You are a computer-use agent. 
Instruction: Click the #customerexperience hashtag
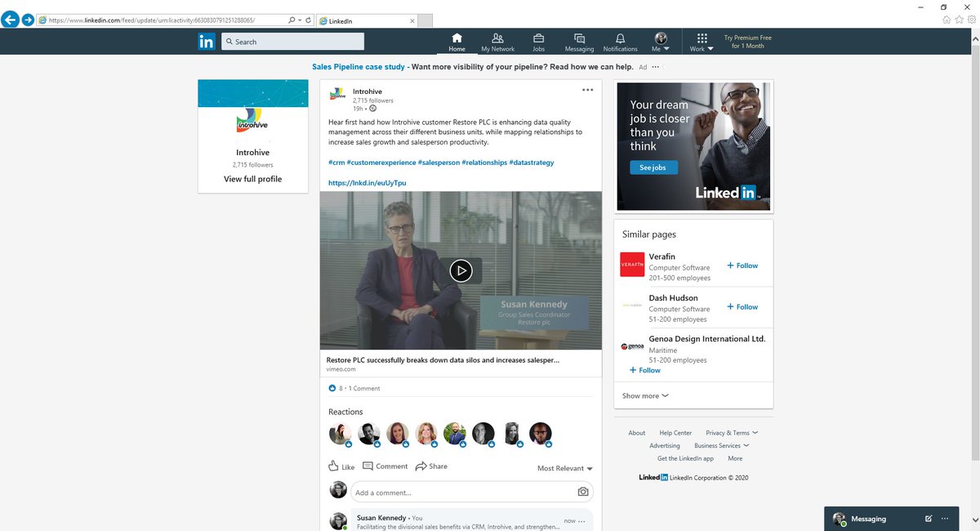pyautogui.click(x=381, y=163)
